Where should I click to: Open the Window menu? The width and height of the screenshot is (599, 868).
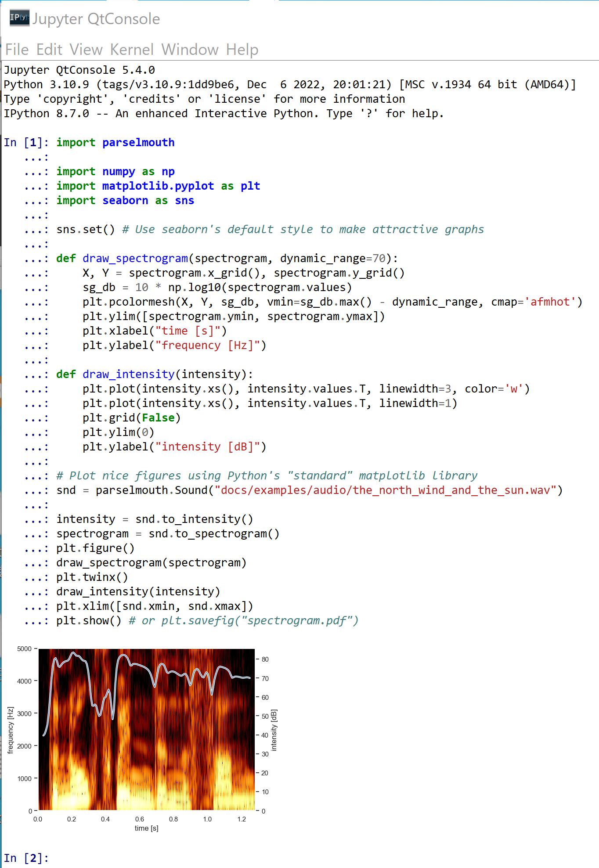(x=190, y=50)
